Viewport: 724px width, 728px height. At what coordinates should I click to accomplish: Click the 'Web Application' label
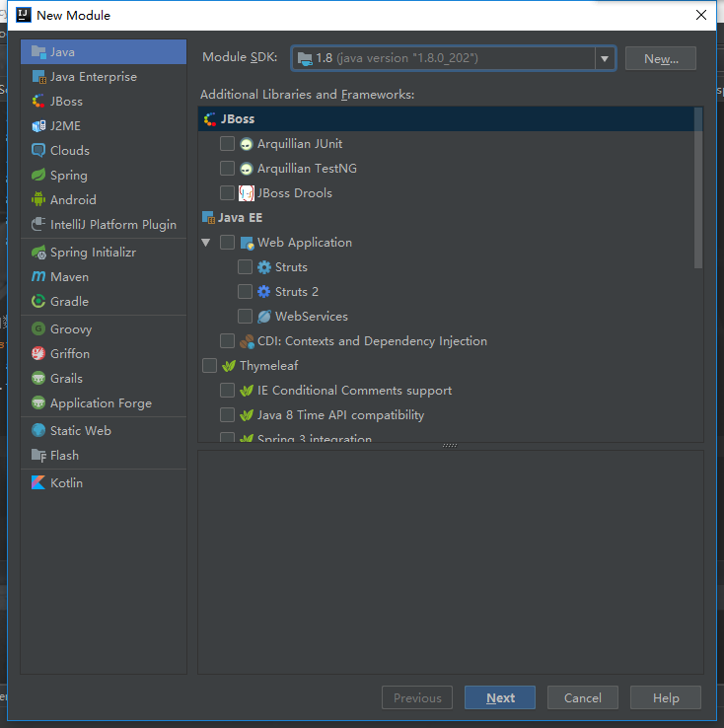pyautogui.click(x=305, y=242)
